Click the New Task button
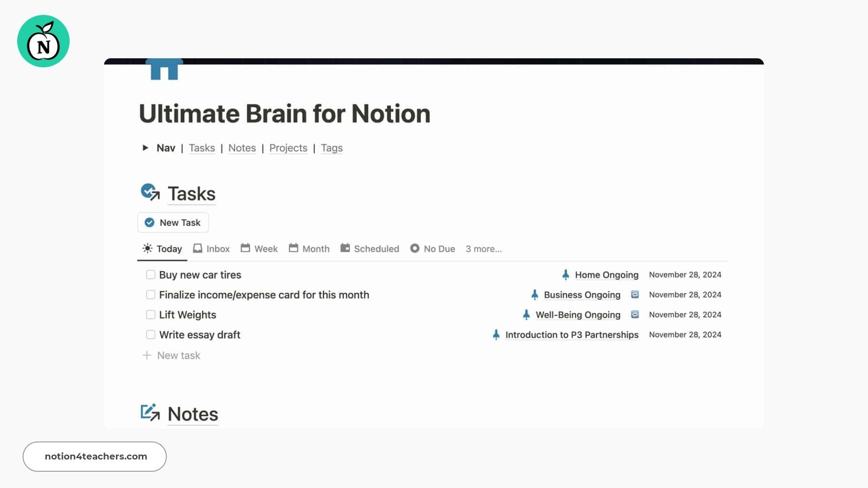The width and height of the screenshot is (868, 488). (173, 222)
